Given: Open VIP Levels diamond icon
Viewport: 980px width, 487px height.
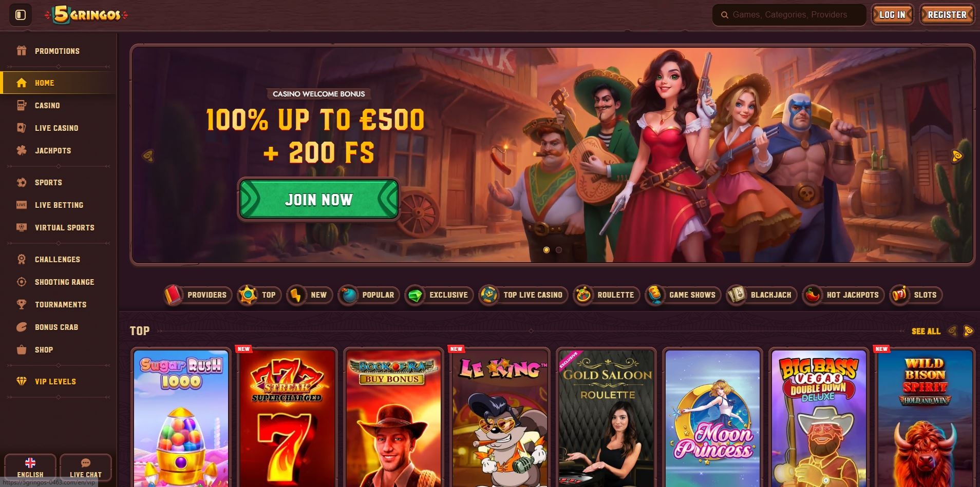Looking at the screenshot, I should tap(22, 381).
